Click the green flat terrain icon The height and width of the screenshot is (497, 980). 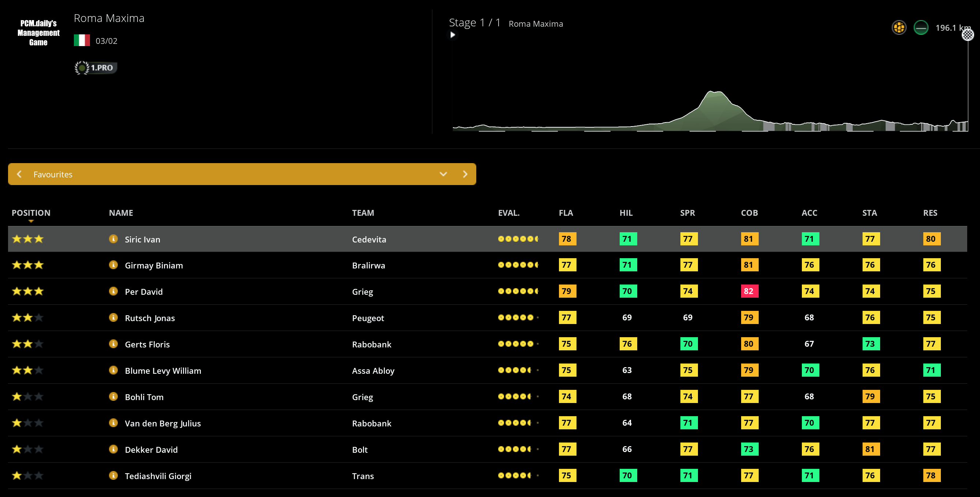pyautogui.click(x=921, y=27)
